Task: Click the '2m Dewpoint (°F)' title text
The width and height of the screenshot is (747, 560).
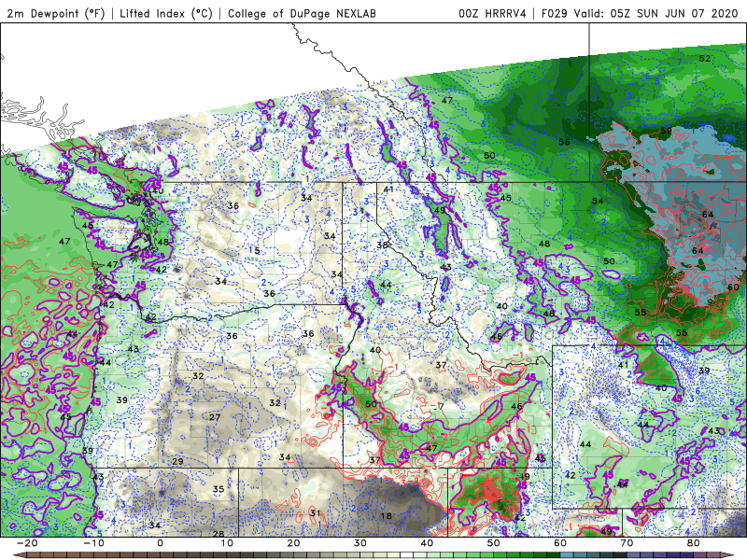Action: click(x=55, y=13)
